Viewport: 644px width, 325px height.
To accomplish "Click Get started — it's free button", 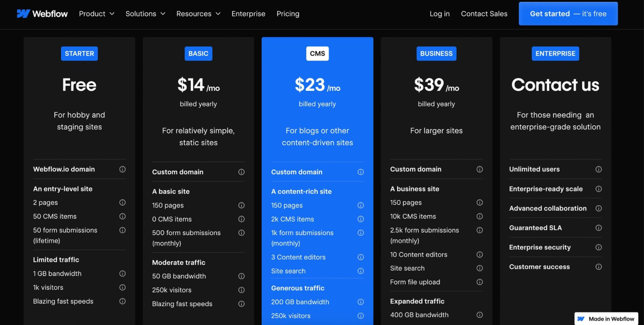I will tap(568, 14).
